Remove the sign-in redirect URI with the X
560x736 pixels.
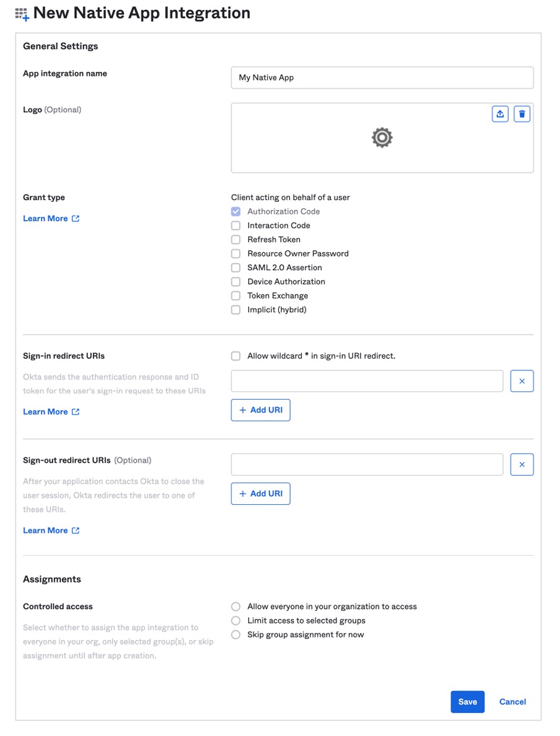point(522,381)
